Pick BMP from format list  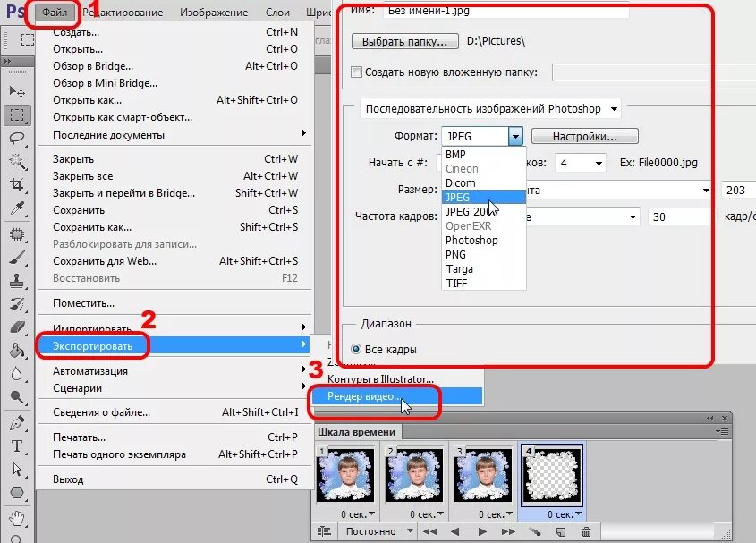point(484,155)
